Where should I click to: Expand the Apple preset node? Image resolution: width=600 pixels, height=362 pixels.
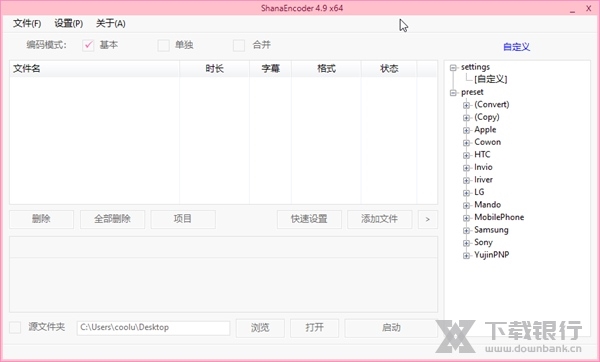click(466, 130)
